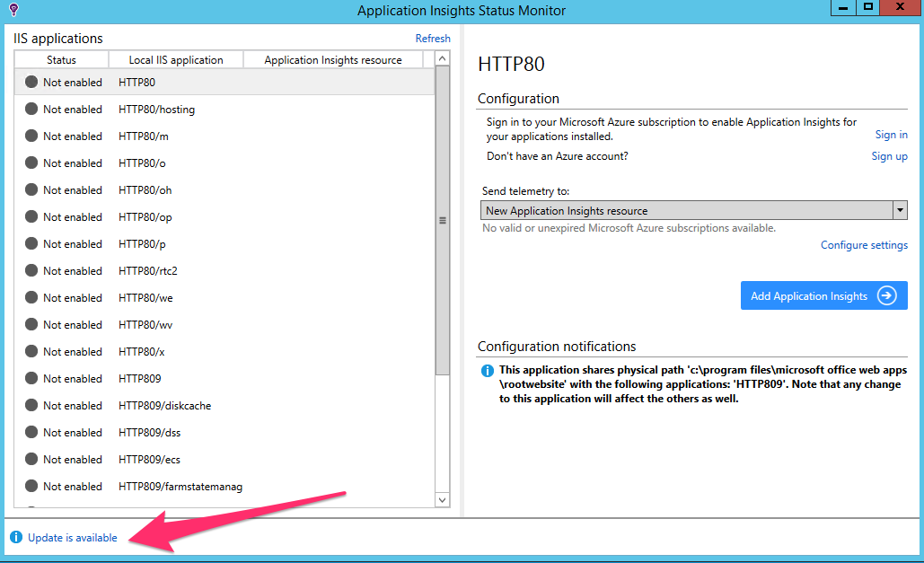Open Configure settings link
Viewport: 924px width, 563px height.
pos(864,245)
